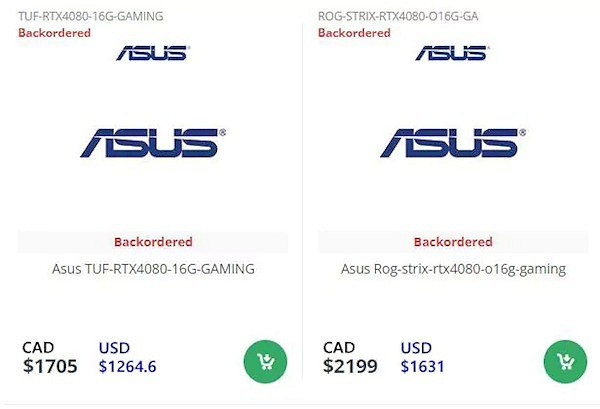Click the $2199 CAD price
The width and height of the screenshot is (600, 409).
(350, 367)
